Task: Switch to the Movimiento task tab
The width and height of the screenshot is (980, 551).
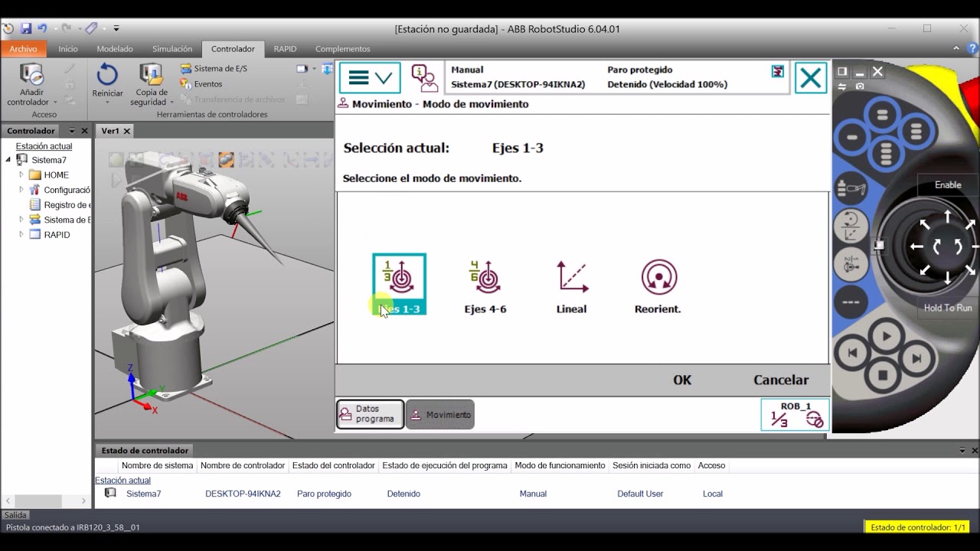Action: [440, 415]
